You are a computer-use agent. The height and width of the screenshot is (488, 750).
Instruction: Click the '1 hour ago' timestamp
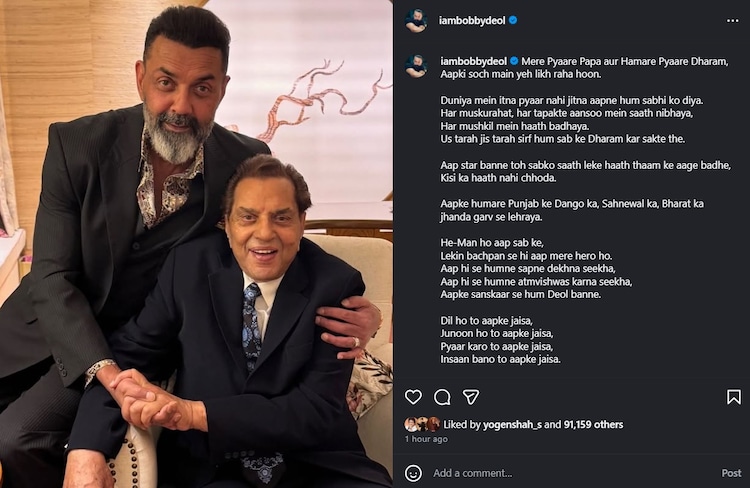426,439
